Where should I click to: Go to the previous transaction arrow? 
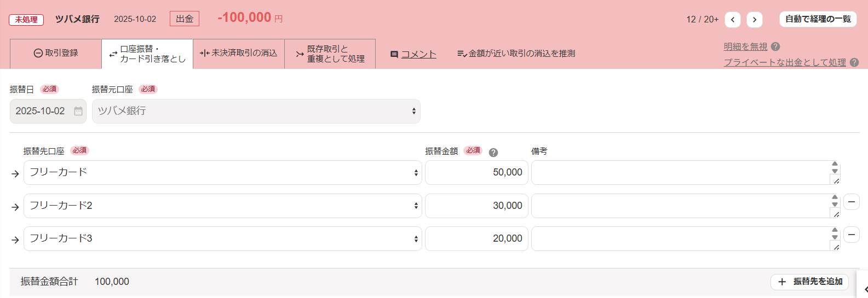coord(732,20)
